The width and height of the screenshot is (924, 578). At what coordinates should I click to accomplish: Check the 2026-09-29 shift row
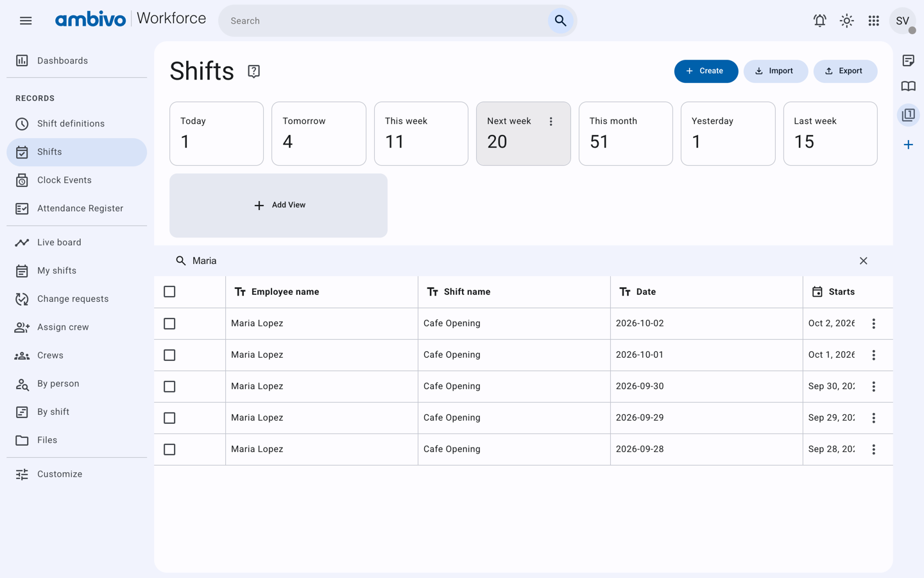point(169,418)
